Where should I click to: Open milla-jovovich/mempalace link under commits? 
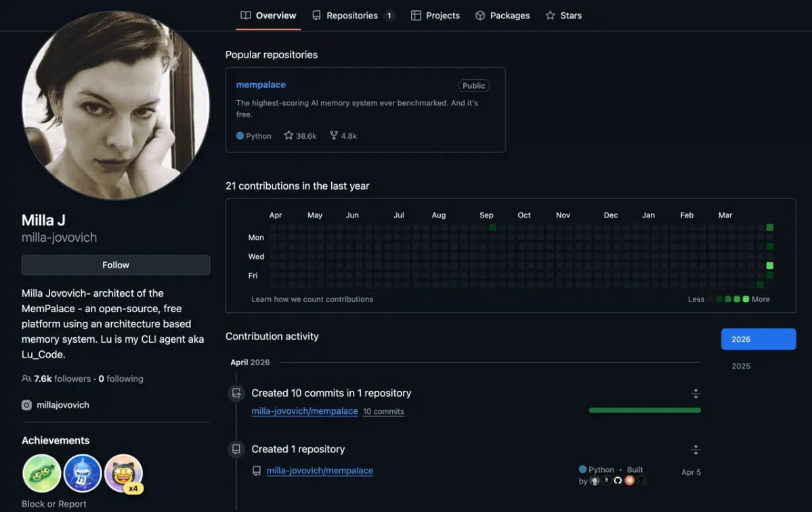click(x=305, y=411)
